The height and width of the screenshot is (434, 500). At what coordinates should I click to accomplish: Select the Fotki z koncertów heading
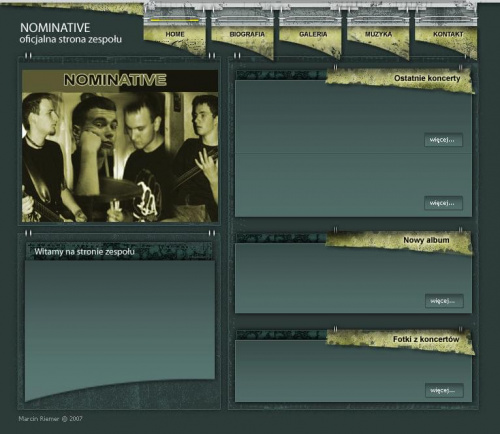[426, 339]
